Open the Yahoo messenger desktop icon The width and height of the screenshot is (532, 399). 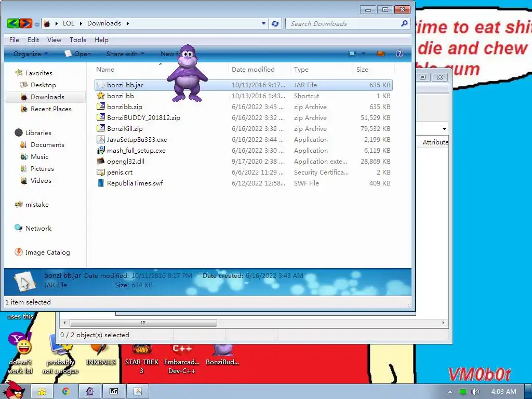coord(20,353)
